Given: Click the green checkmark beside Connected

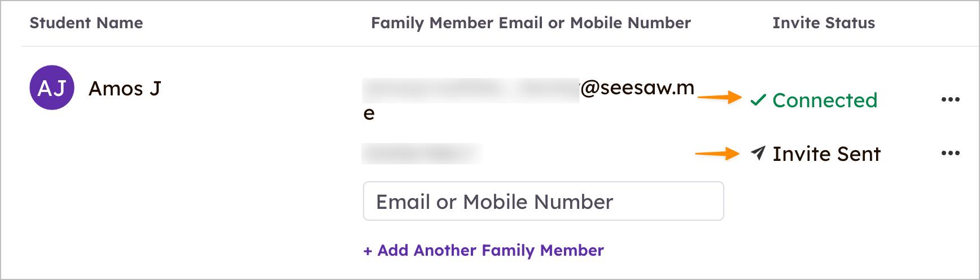Looking at the screenshot, I should point(758,100).
